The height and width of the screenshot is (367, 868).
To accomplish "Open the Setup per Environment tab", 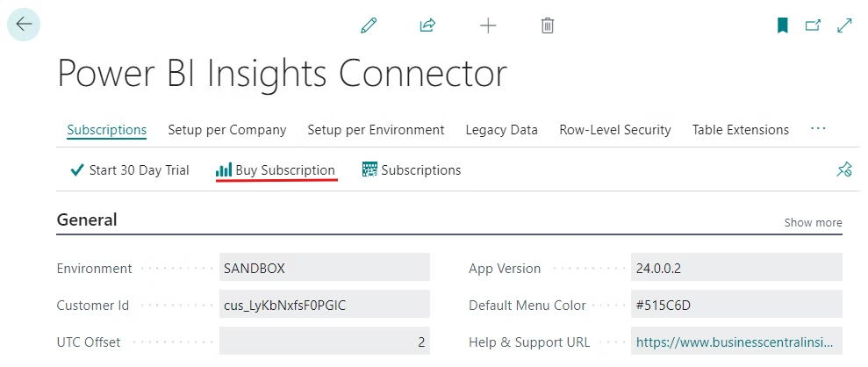I will (x=376, y=130).
